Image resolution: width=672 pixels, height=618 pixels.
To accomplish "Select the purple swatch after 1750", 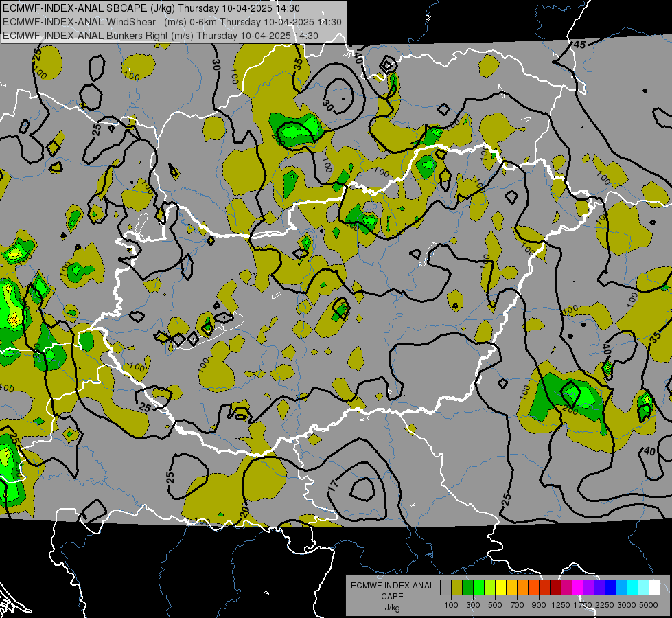I will [589, 588].
